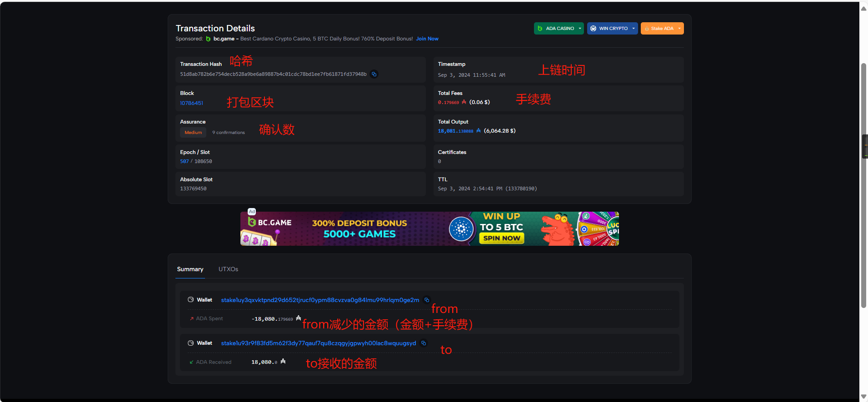
Task: Click total output value 18,081.138088
Action: (x=455, y=131)
